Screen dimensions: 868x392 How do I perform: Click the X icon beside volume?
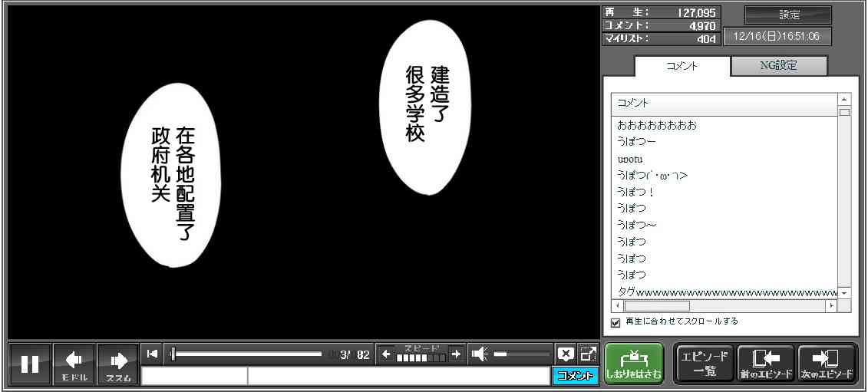pos(565,354)
